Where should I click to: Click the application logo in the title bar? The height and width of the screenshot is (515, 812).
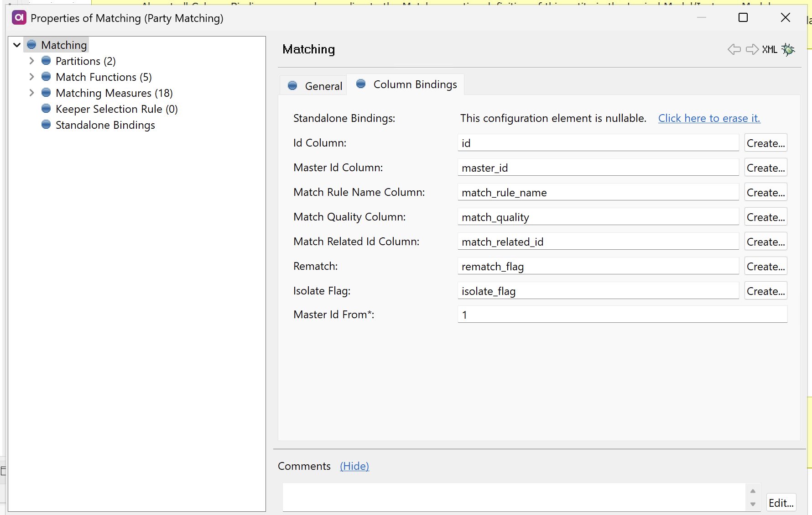[x=19, y=17]
